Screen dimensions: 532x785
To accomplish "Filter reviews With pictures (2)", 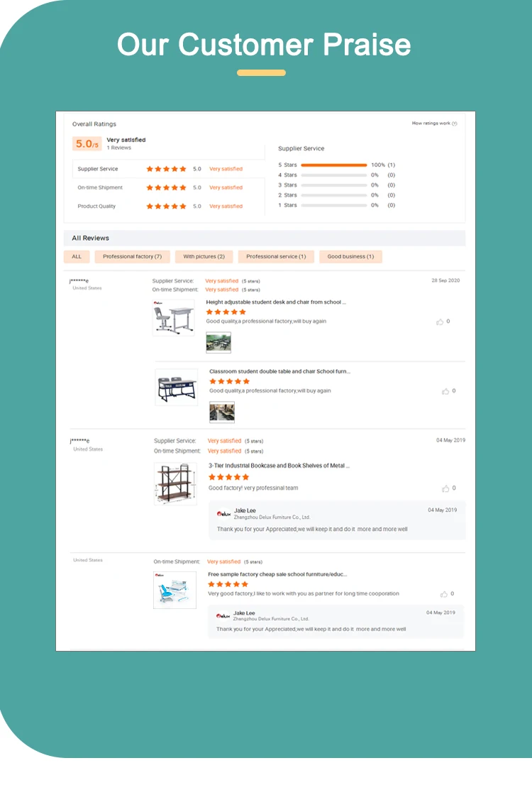I will click(204, 257).
